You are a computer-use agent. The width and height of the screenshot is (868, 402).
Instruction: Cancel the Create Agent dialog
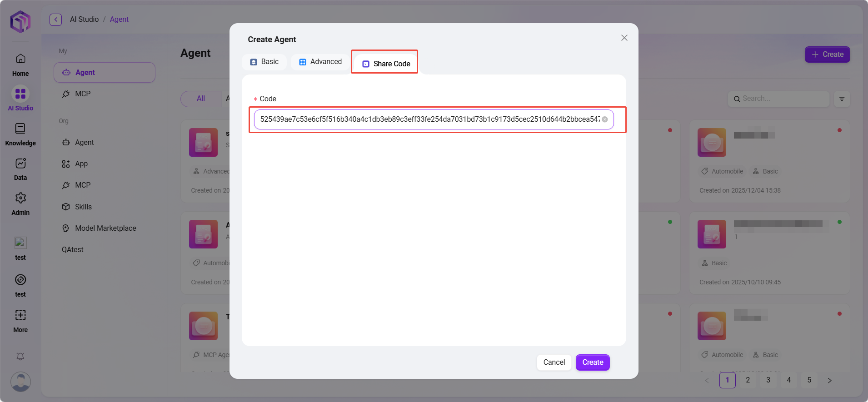pyautogui.click(x=554, y=362)
